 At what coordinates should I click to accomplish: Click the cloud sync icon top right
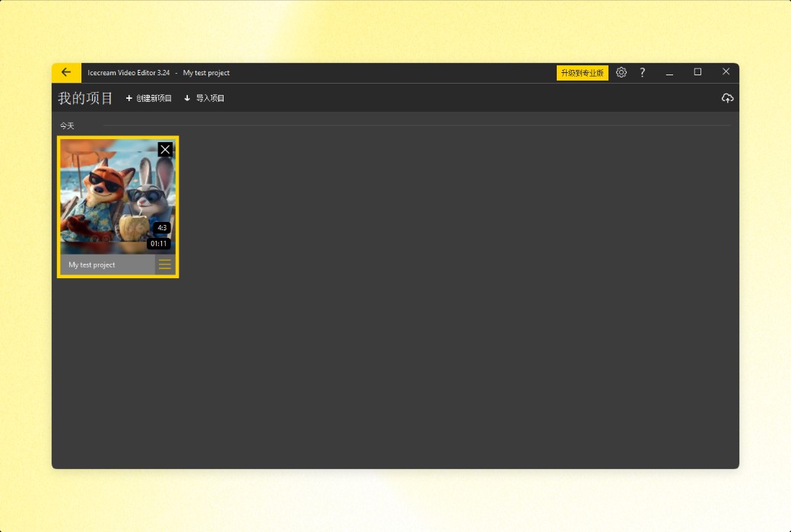[x=728, y=97]
